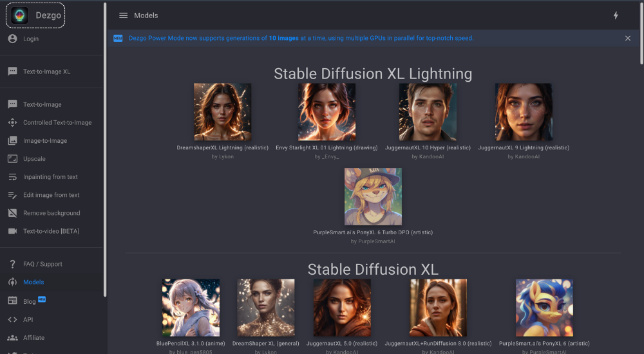Click the Power Mode lightning bolt icon

click(x=616, y=15)
